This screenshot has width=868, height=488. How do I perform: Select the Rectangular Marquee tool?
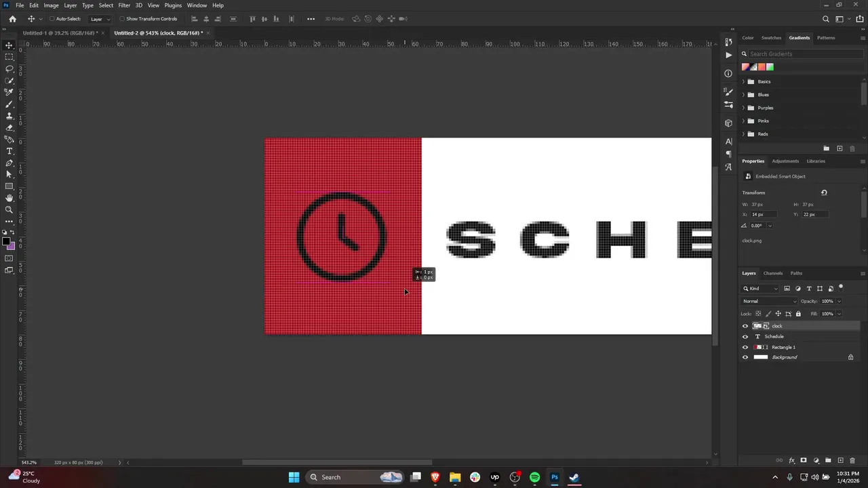pyautogui.click(x=9, y=57)
